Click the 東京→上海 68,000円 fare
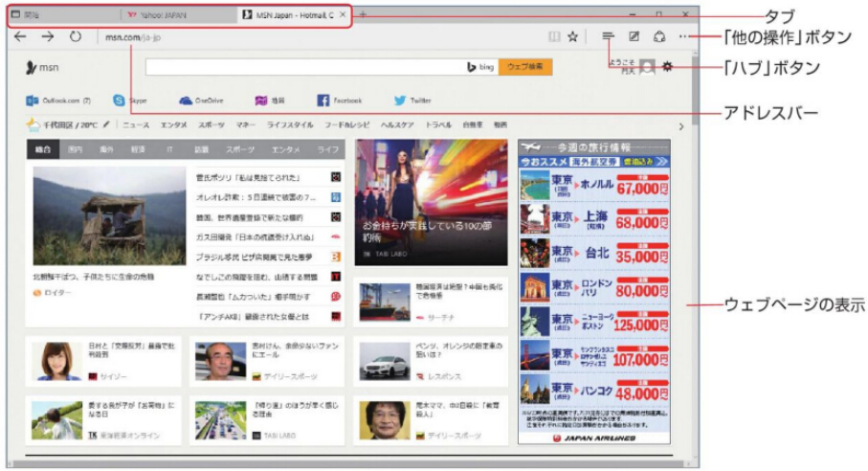868x471 pixels. 594,219
